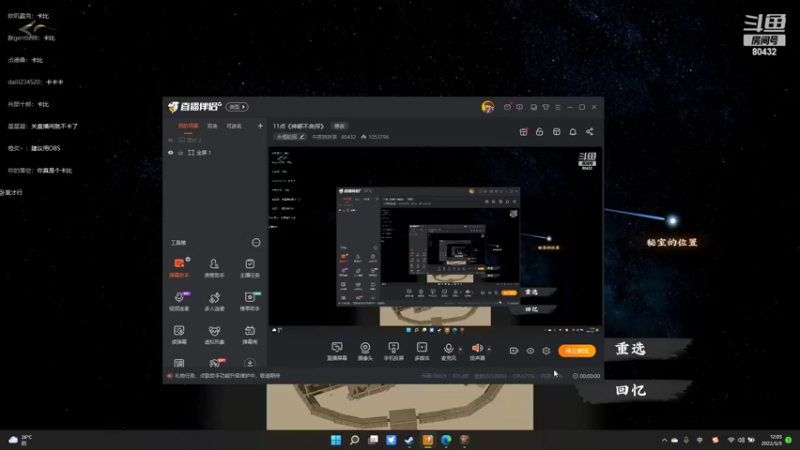Add a 摄像头 camera source
The width and height of the screenshot is (800, 450).
point(365,351)
